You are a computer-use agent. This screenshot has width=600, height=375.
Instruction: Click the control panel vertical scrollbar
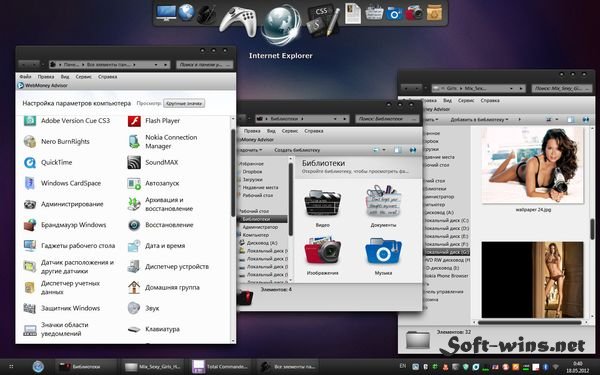(x=233, y=173)
